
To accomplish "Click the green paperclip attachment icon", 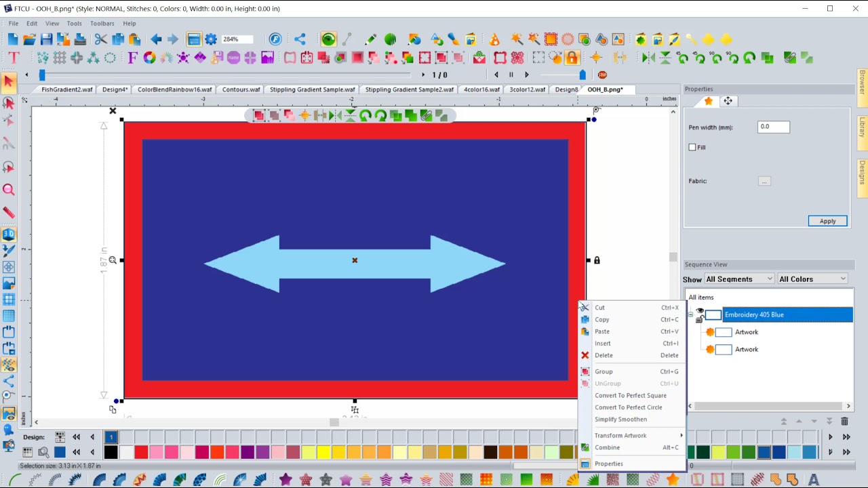I will tap(790, 58).
